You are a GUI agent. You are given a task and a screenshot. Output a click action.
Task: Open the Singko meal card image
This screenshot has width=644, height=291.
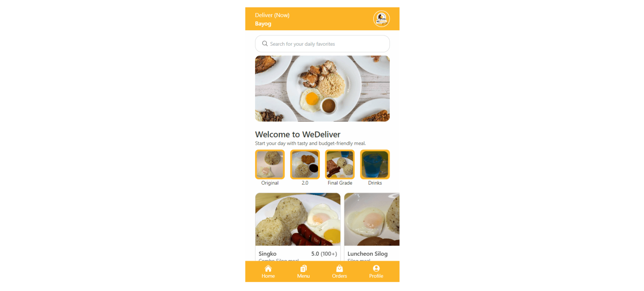click(x=298, y=219)
